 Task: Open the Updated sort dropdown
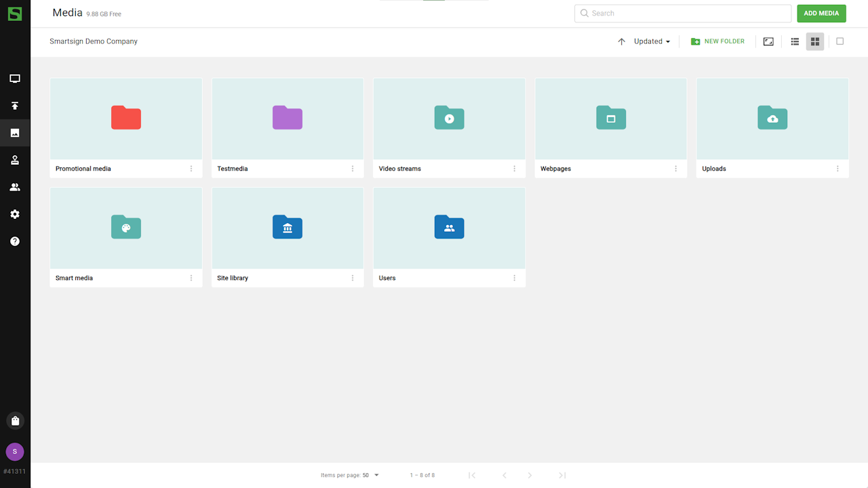pyautogui.click(x=652, y=41)
